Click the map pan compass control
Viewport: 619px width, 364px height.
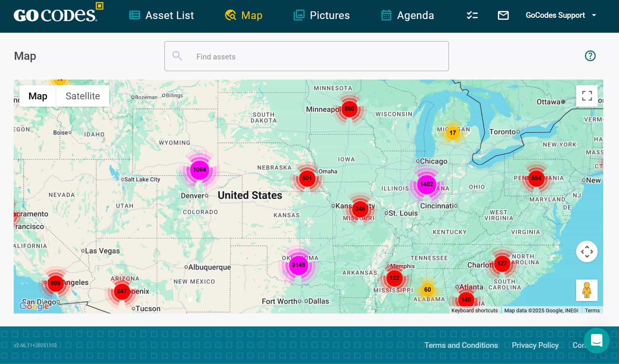pyautogui.click(x=587, y=251)
